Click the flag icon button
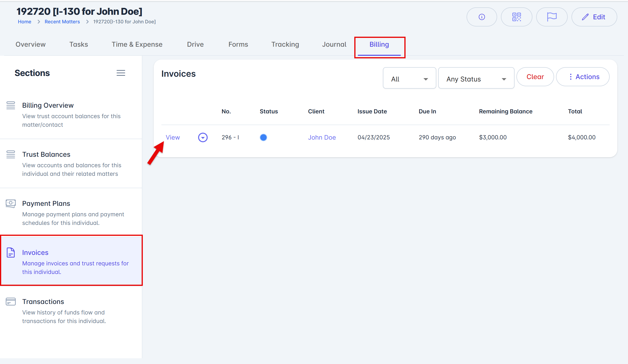This screenshot has width=628, height=364. (551, 17)
